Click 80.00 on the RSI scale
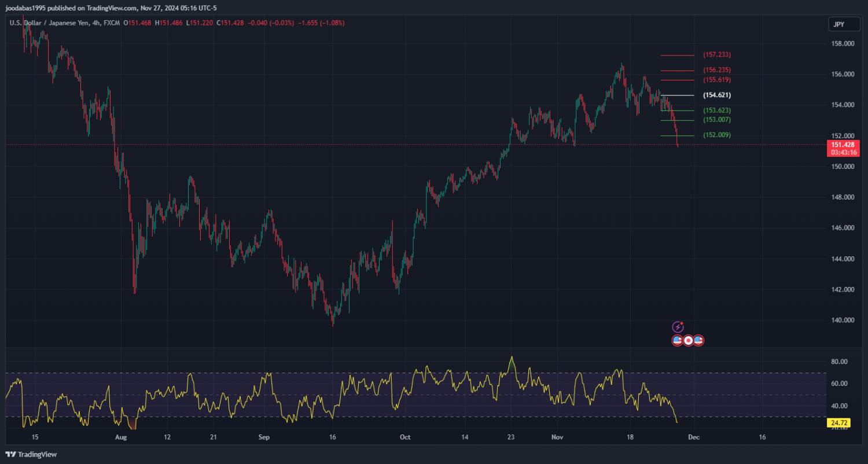Screen dimensions: 868x464 click(x=840, y=362)
